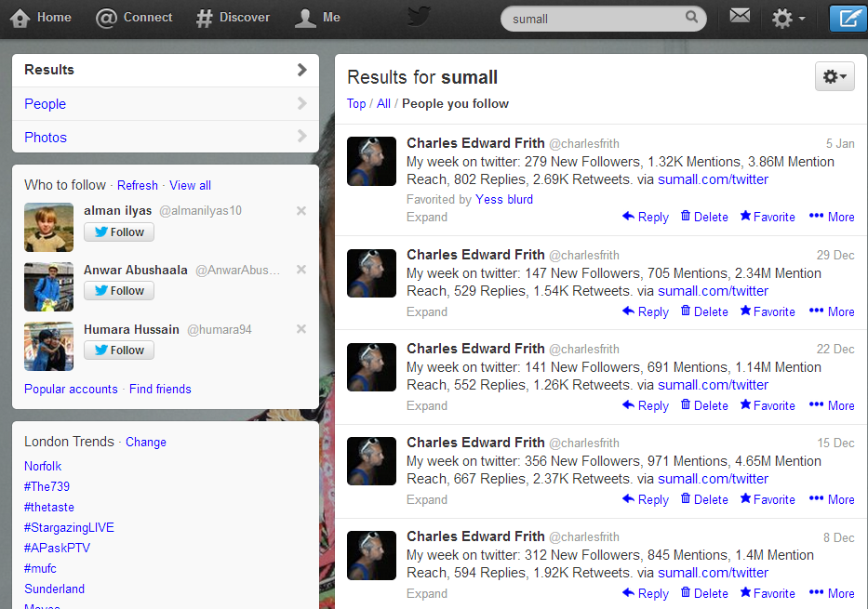This screenshot has height=609, width=868.
Task: Open Yess blurd profile link
Action: pos(504,199)
